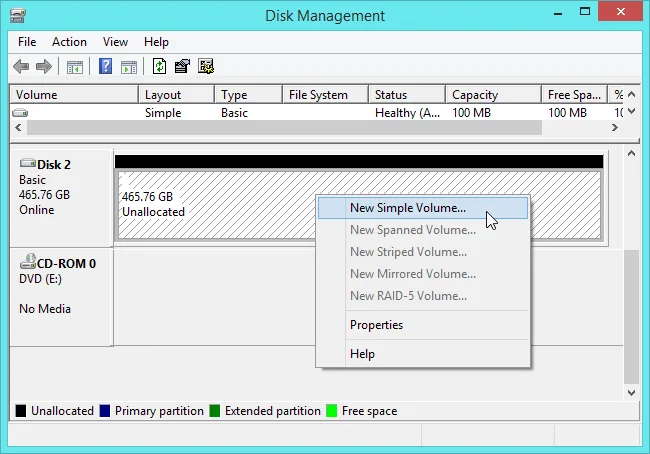
Task: Select the Disk 2 label panel
Action: 61,198
